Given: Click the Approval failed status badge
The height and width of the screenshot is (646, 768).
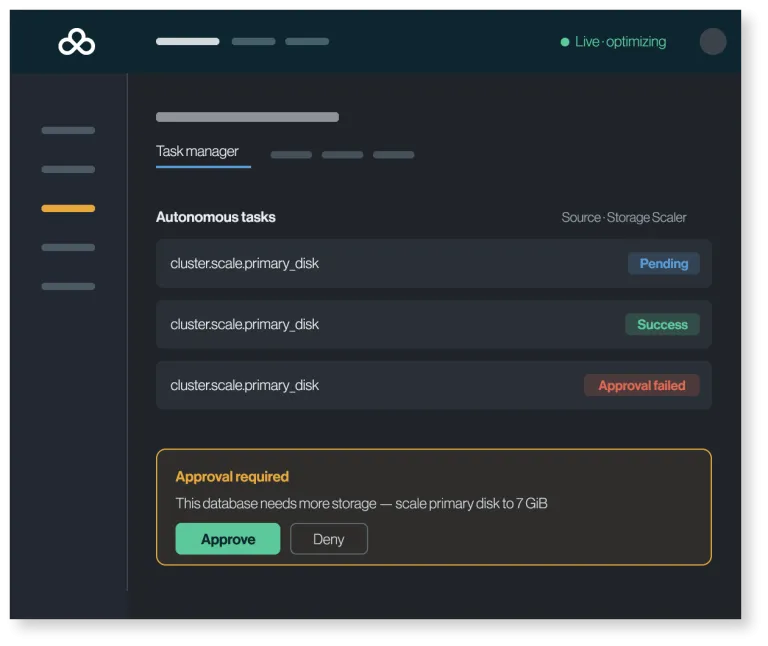Looking at the screenshot, I should pos(642,385).
